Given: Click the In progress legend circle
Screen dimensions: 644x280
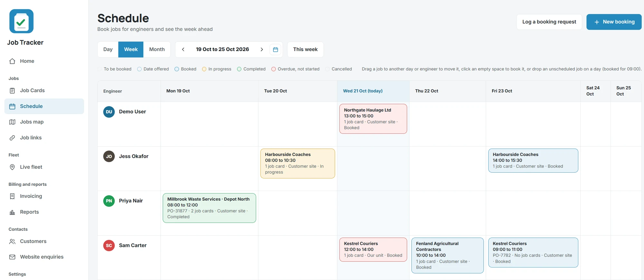Looking at the screenshot, I should (204, 69).
